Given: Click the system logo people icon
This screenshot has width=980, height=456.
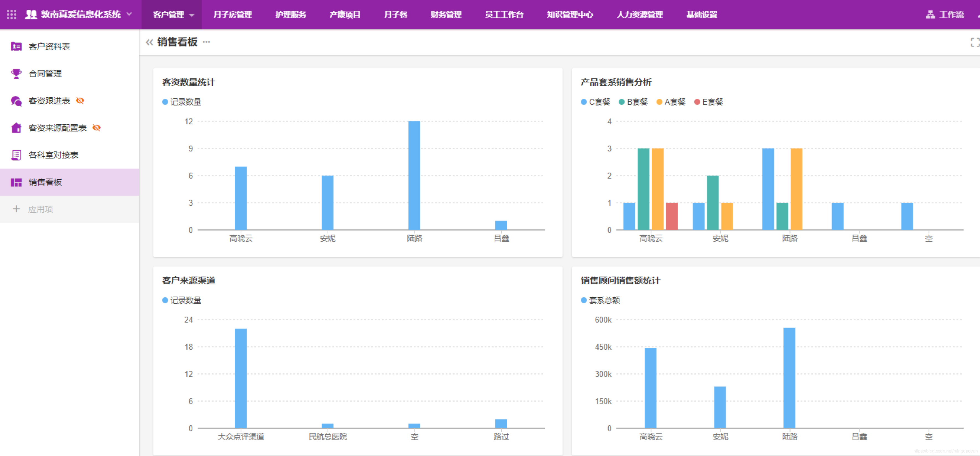Looking at the screenshot, I should pos(31,14).
